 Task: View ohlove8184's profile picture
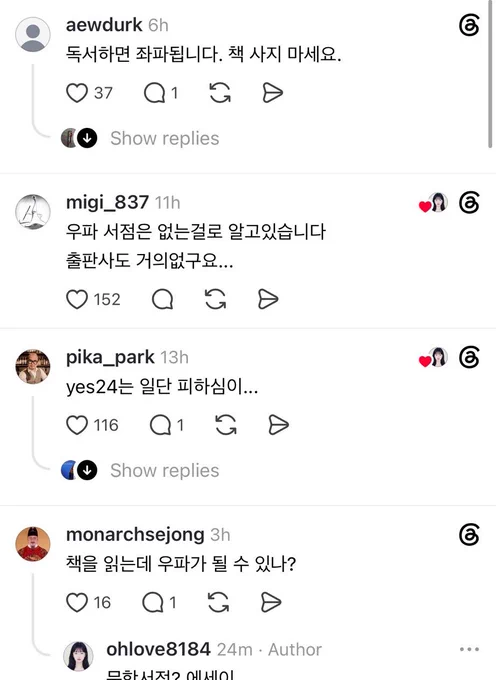click(78, 656)
